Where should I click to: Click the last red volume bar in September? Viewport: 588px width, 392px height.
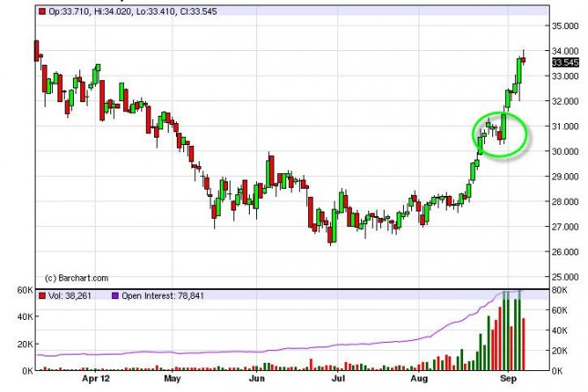(523, 345)
